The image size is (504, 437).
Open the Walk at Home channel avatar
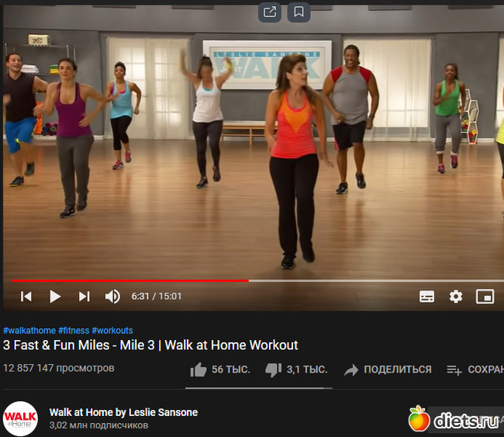pos(20,418)
